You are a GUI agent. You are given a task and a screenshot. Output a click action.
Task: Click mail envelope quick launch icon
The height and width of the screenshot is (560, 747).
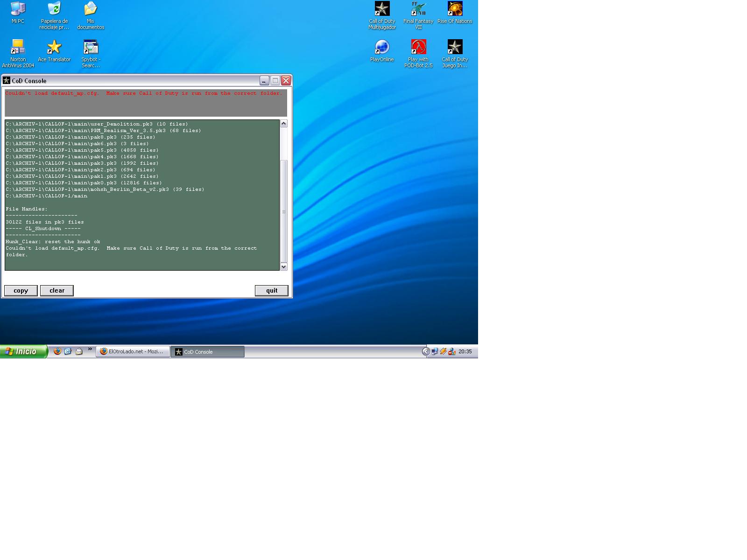click(x=79, y=351)
